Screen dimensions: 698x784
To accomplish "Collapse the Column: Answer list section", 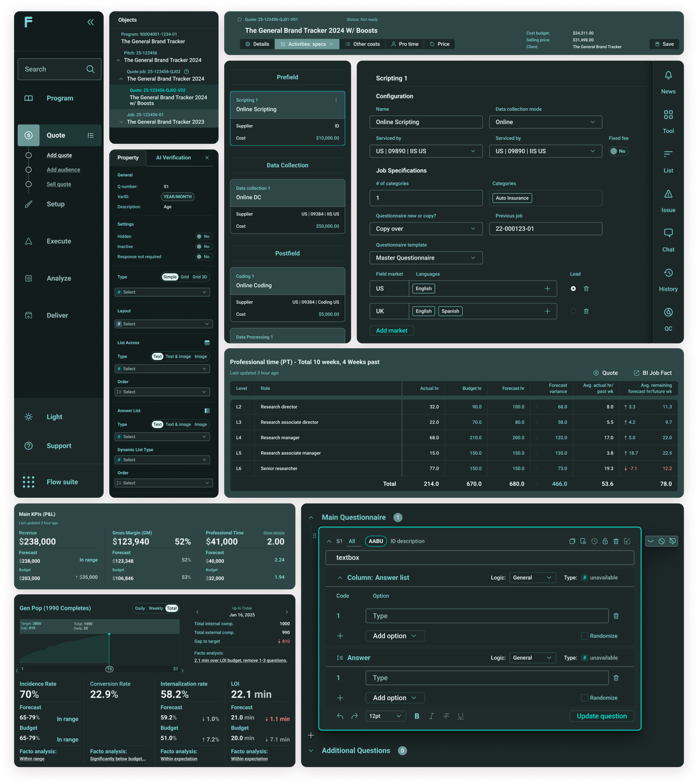I will (x=340, y=578).
